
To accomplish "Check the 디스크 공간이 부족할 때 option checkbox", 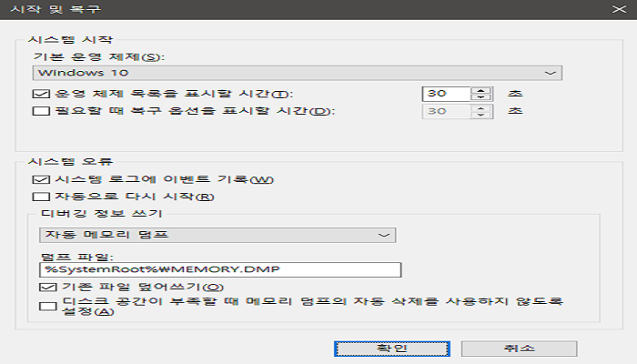I will (47, 307).
